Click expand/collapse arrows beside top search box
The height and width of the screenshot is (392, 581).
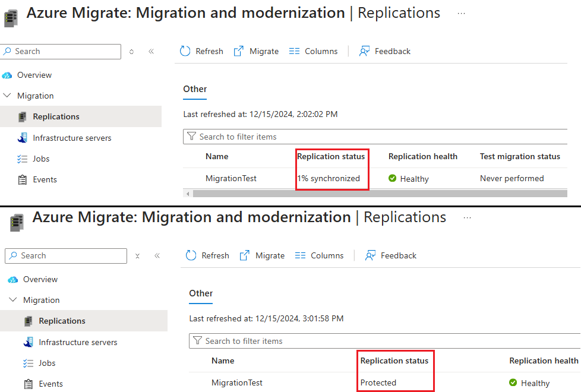coord(131,52)
